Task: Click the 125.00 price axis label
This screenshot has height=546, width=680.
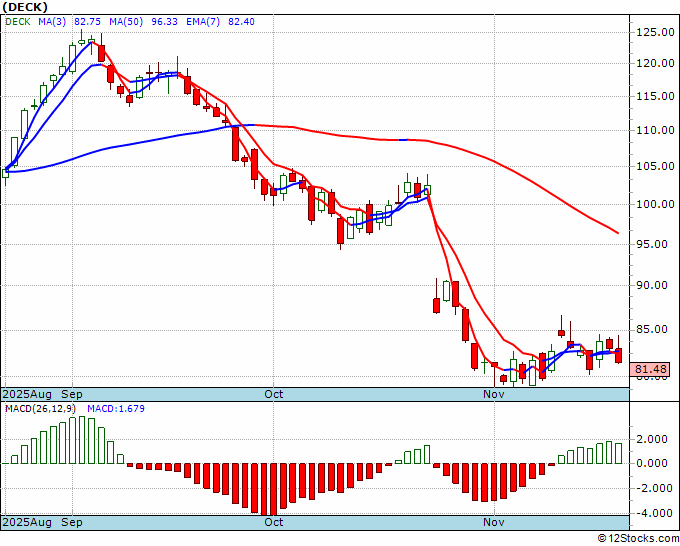Action: [655, 32]
